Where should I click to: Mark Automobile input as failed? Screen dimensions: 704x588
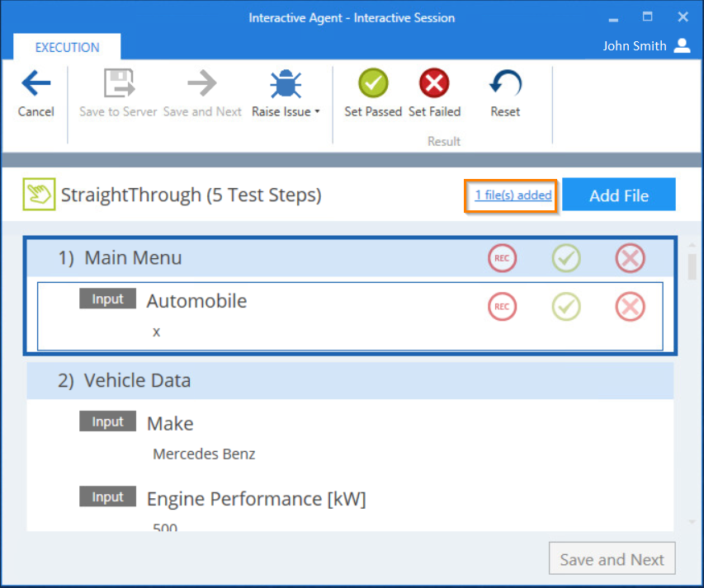pyautogui.click(x=630, y=307)
